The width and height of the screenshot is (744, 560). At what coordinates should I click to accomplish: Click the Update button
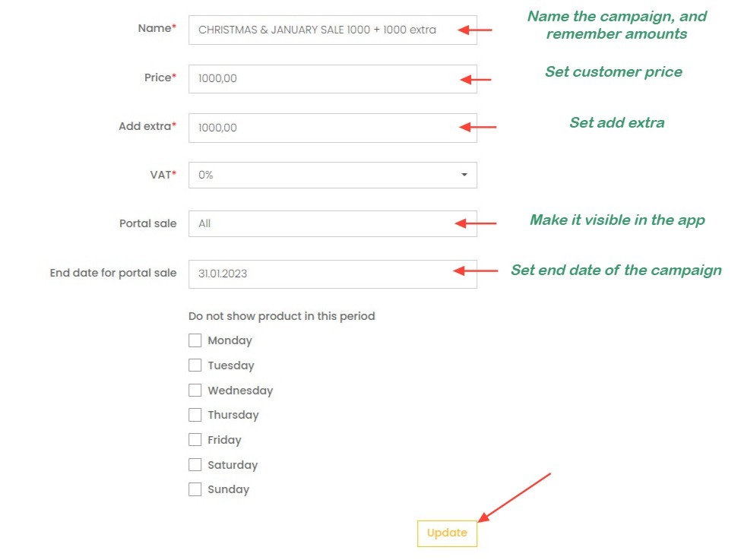click(x=447, y=533)
